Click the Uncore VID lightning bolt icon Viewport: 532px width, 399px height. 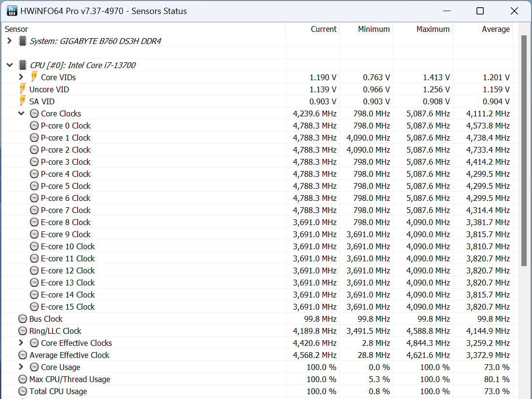coord(22,89)
